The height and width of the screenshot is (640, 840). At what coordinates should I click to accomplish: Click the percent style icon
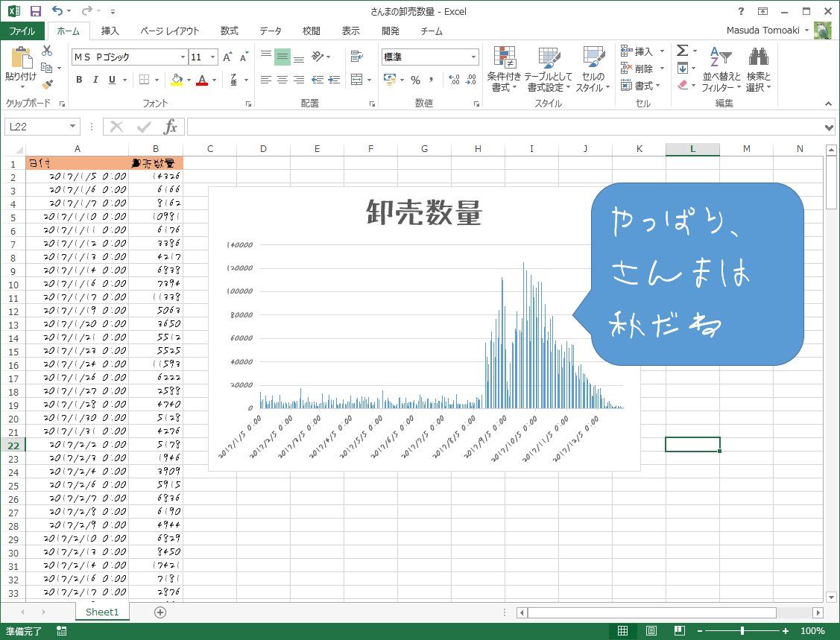[415, 80]
